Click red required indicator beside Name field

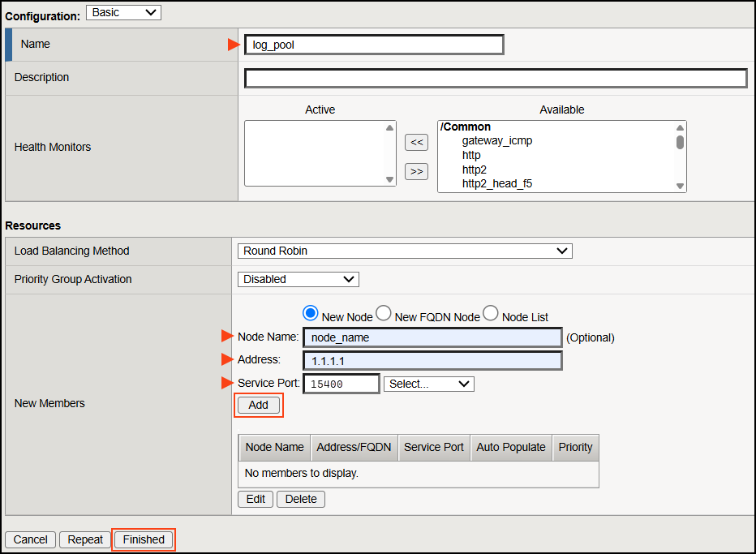[233, 45]
